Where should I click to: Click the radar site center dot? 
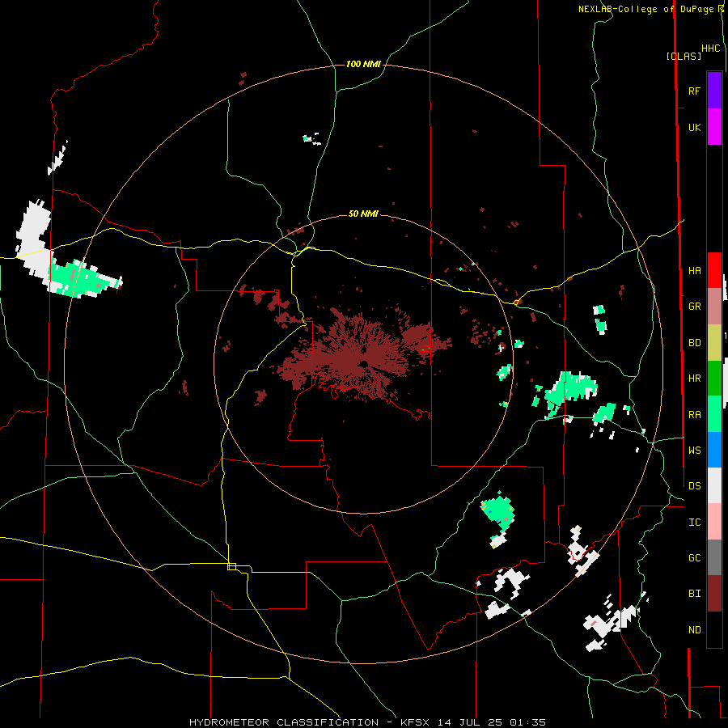363,363
